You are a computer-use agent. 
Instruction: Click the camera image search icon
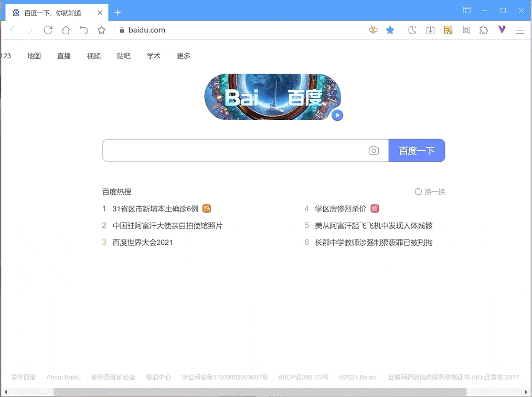click(374, 150)
